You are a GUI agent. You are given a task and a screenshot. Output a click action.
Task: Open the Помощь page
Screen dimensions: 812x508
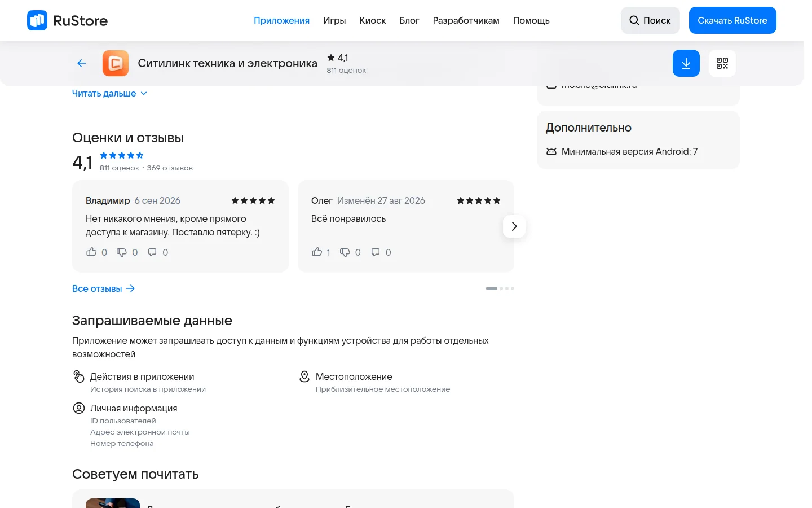click(531, 20)
